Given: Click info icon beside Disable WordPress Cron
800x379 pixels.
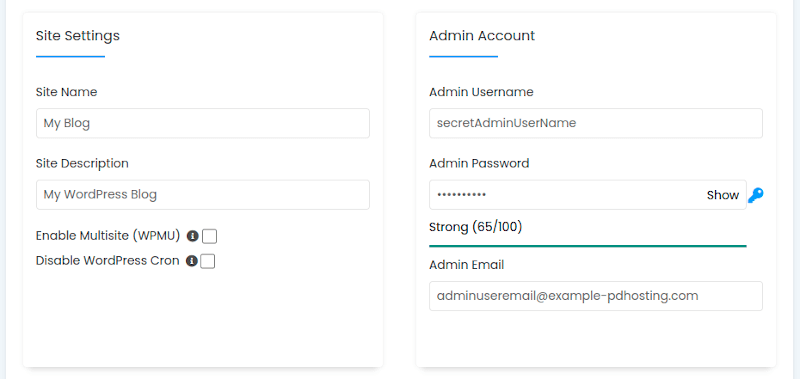Looking at the screenshot, I should click(x=192, y=261).
